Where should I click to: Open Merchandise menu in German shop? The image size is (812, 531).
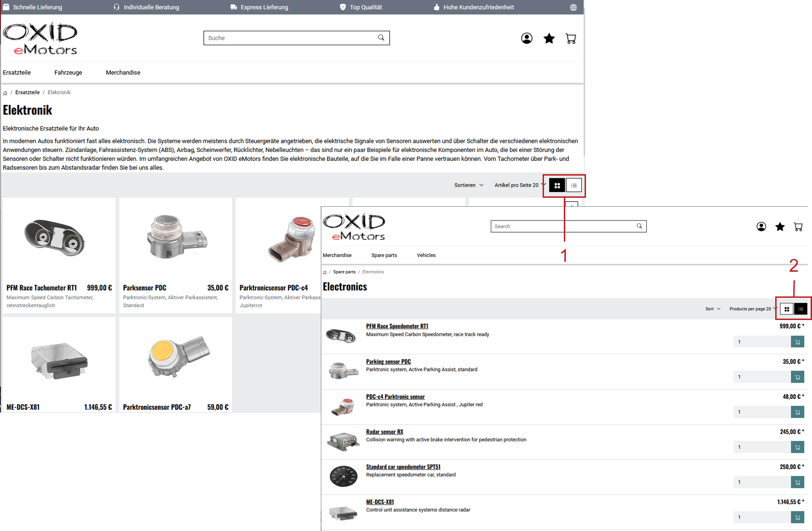[123, 73]
